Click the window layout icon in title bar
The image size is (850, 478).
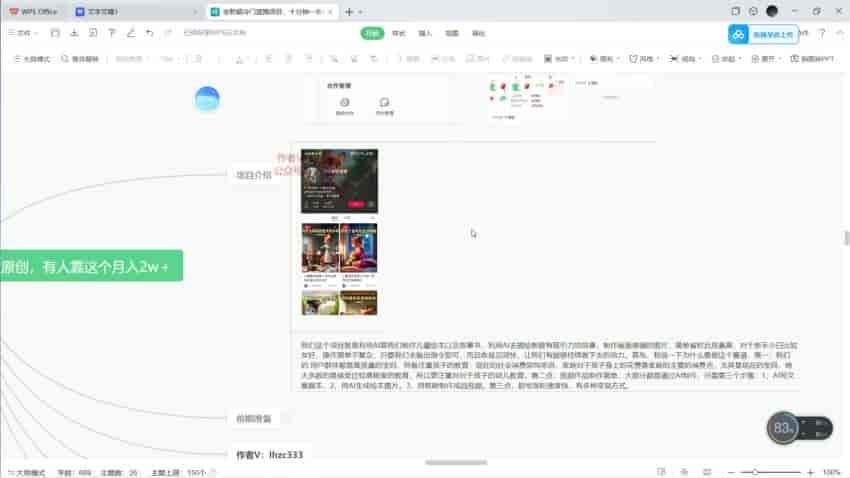[x=736, y=11]
